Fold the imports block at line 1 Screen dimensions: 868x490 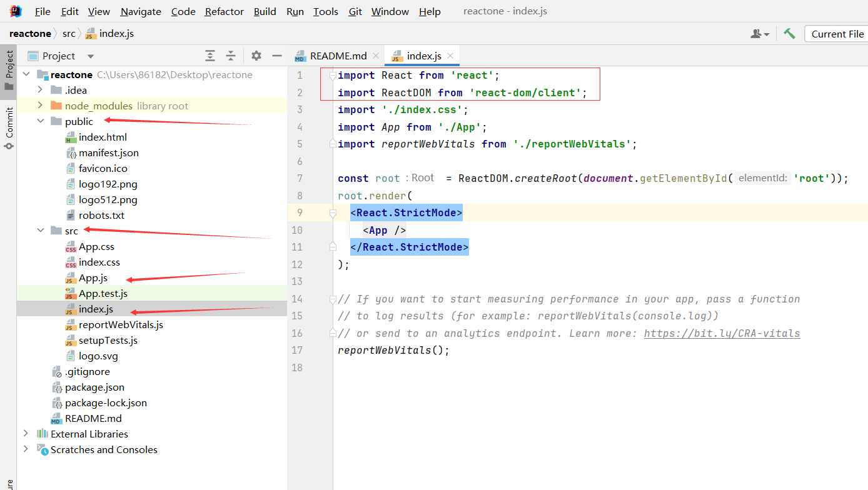pos(333,75)
